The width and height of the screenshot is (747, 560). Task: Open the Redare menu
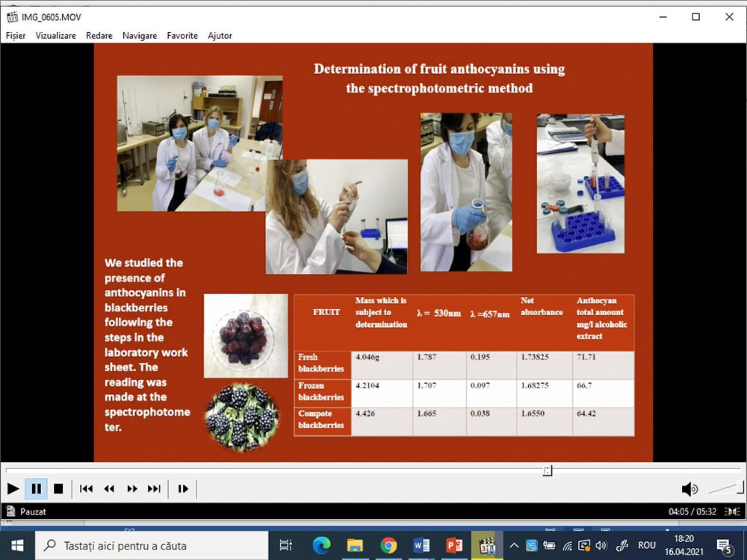[99, 36]
